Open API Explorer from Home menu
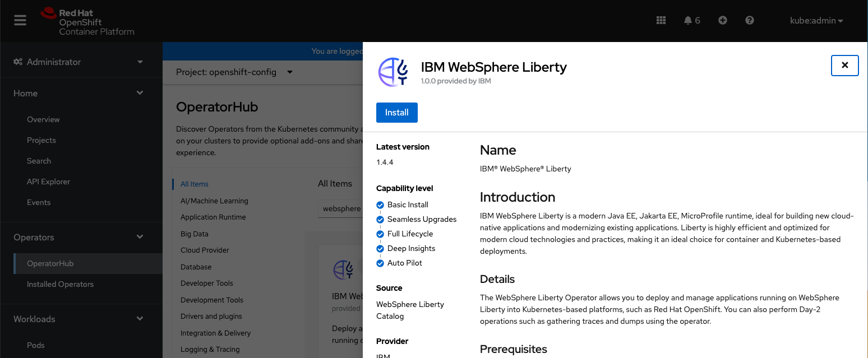868x358 pixels. click(x=48, y=182)
